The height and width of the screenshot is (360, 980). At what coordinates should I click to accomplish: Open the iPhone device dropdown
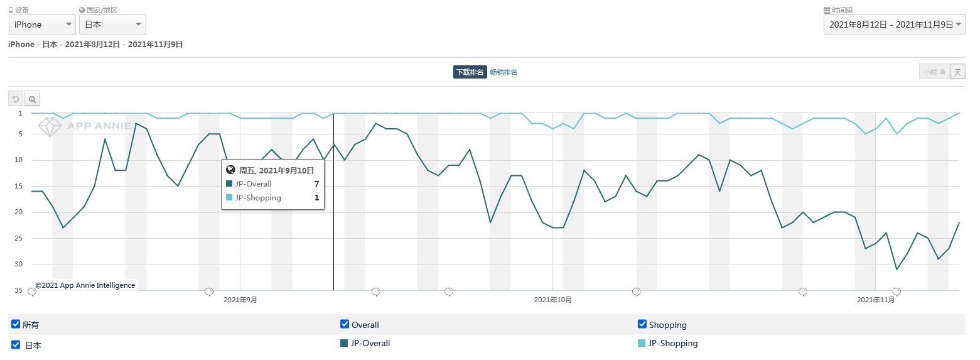click(43, 25)
